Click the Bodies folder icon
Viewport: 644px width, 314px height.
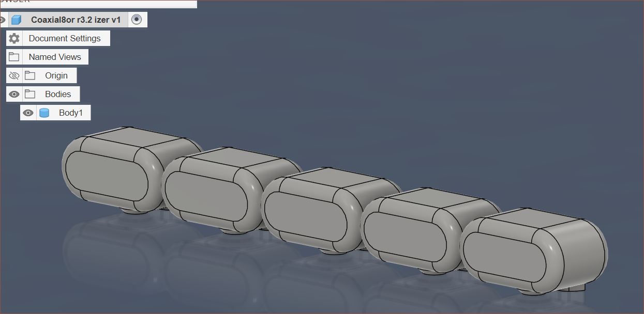click(x=31, y=94)
